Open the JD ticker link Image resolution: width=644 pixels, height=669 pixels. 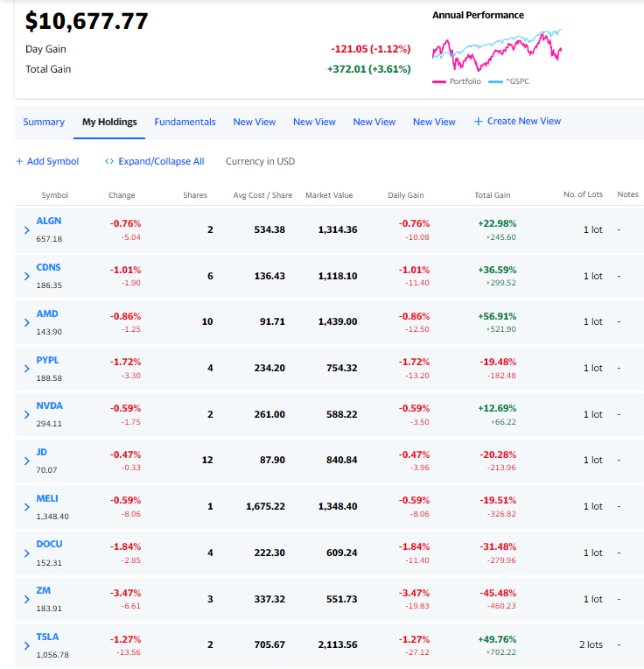(x=41, y=452)
